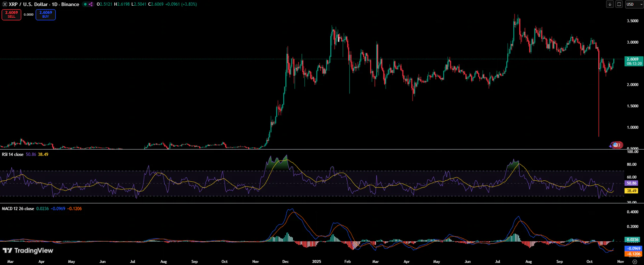Click the orange -0.1206 tag on MACD scale
This screenshot has height=265, width=644.
click(633, 254)
